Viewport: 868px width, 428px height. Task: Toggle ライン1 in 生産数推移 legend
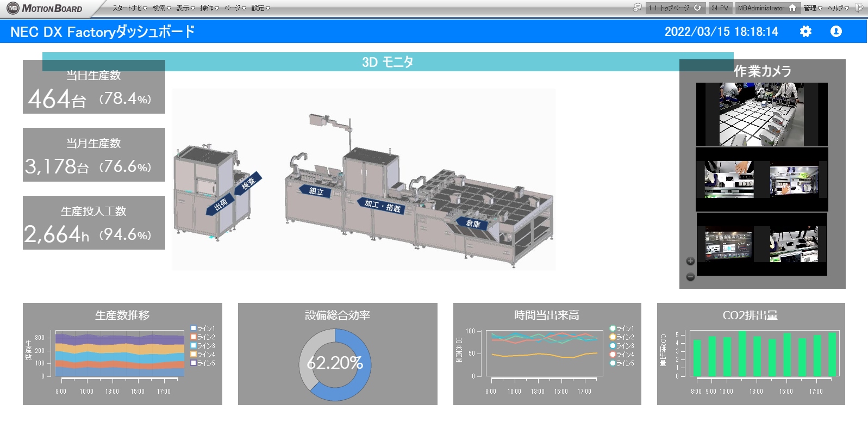(x=203, y=328)
